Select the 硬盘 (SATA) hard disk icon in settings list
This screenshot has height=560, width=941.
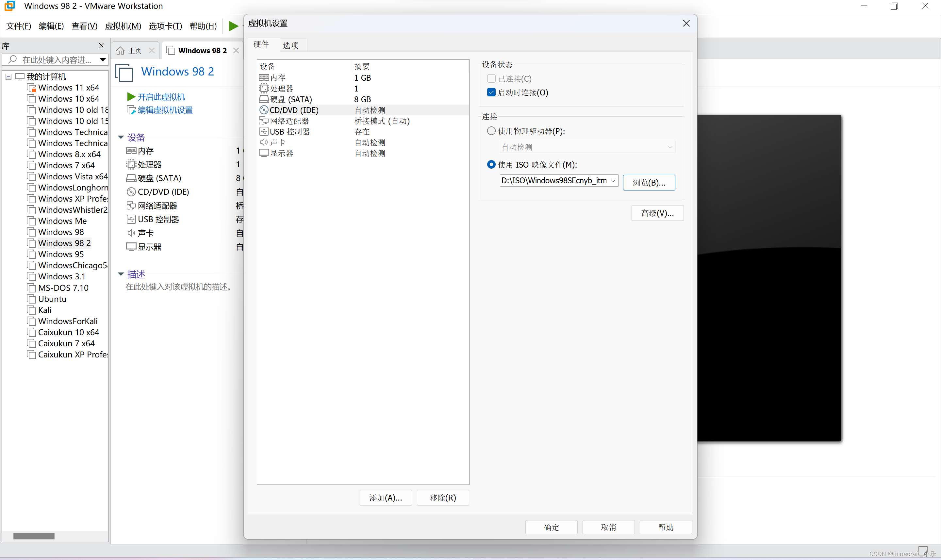264,100
